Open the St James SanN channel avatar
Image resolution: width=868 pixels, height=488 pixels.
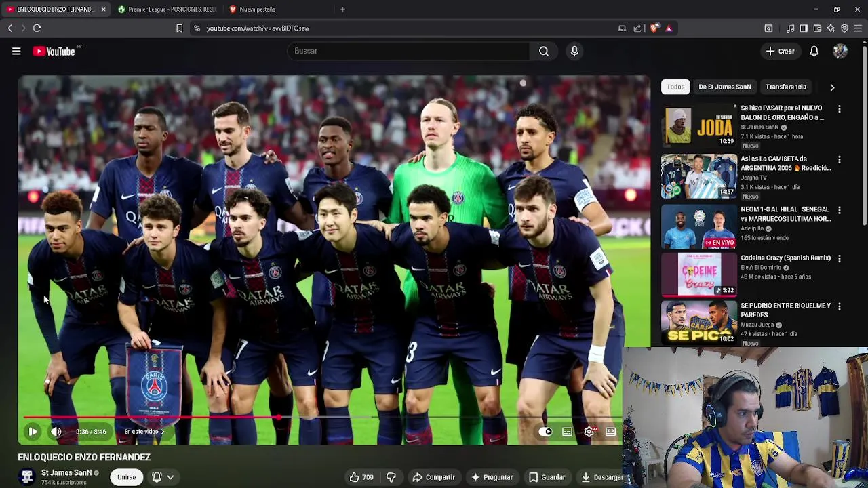click(x=27, y=477)
